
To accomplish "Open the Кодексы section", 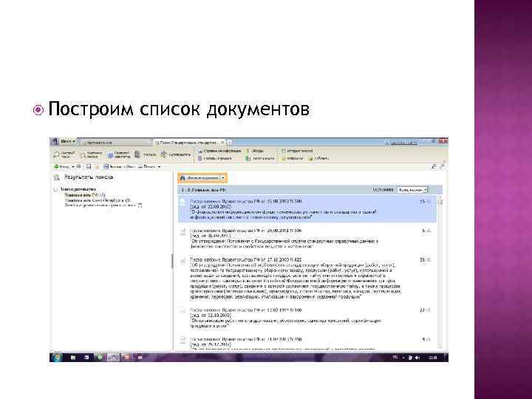I will [x=146, y=154].
